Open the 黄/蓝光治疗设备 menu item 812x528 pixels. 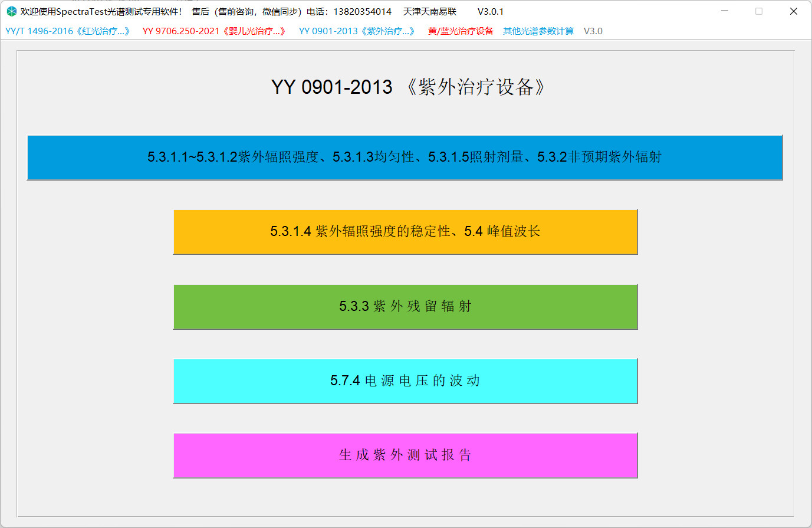(x=461, y=31)
